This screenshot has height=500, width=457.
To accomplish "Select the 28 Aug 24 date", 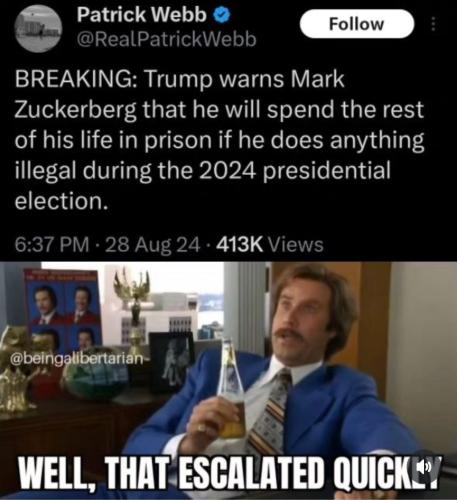I will (x=153, y=245).
